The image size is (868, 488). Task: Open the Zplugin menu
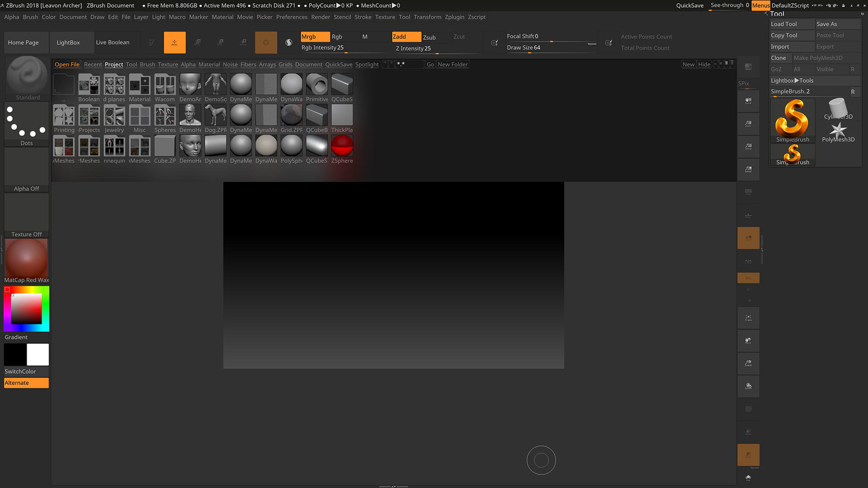pyautogui.click(x=454, y=17)
